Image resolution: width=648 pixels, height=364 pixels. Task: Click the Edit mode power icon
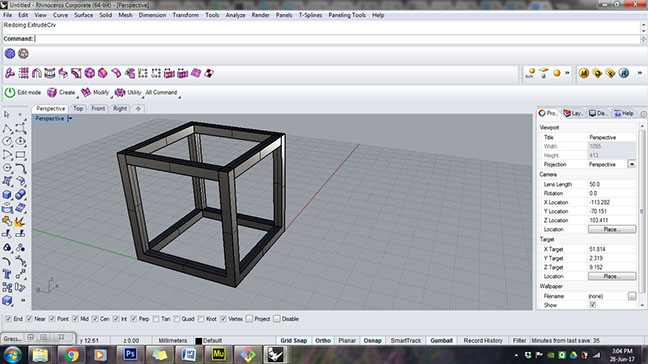(x=10, y=93)
